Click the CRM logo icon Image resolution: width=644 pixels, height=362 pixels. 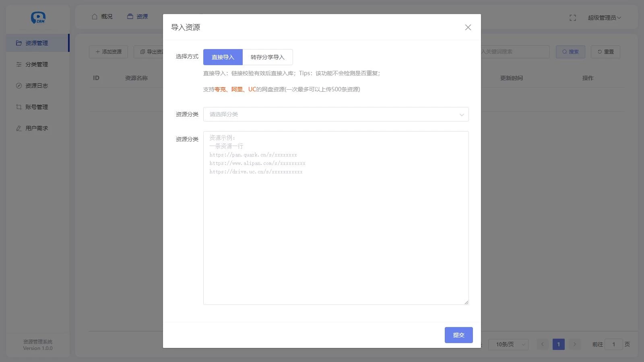(x=38, y=18)
